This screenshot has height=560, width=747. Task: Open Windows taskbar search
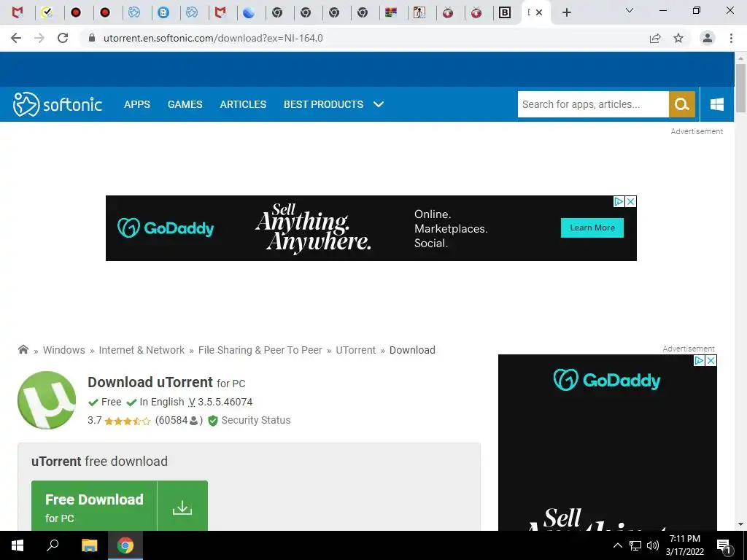[x=53, y=545]
